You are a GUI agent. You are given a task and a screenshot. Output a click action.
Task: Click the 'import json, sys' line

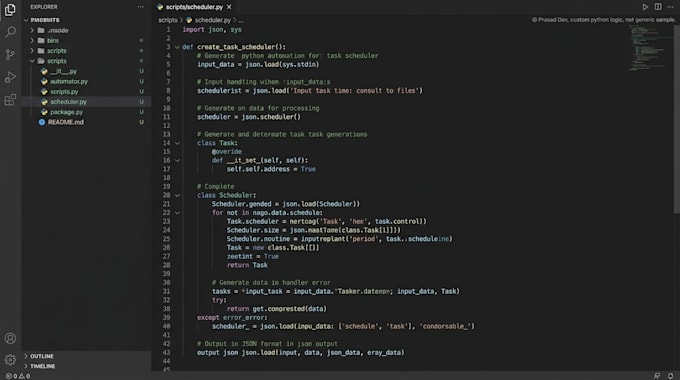212,29
